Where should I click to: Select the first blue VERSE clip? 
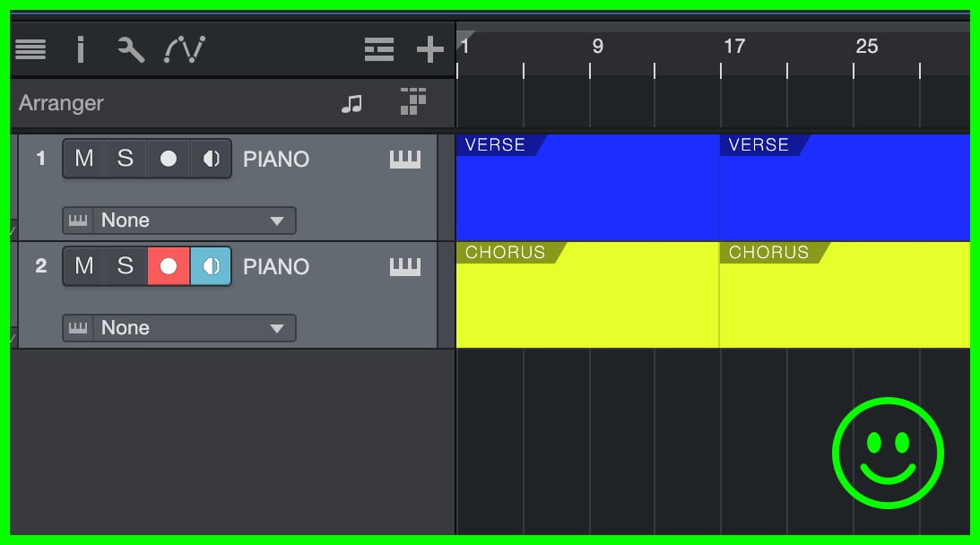(x=586, y=193)
